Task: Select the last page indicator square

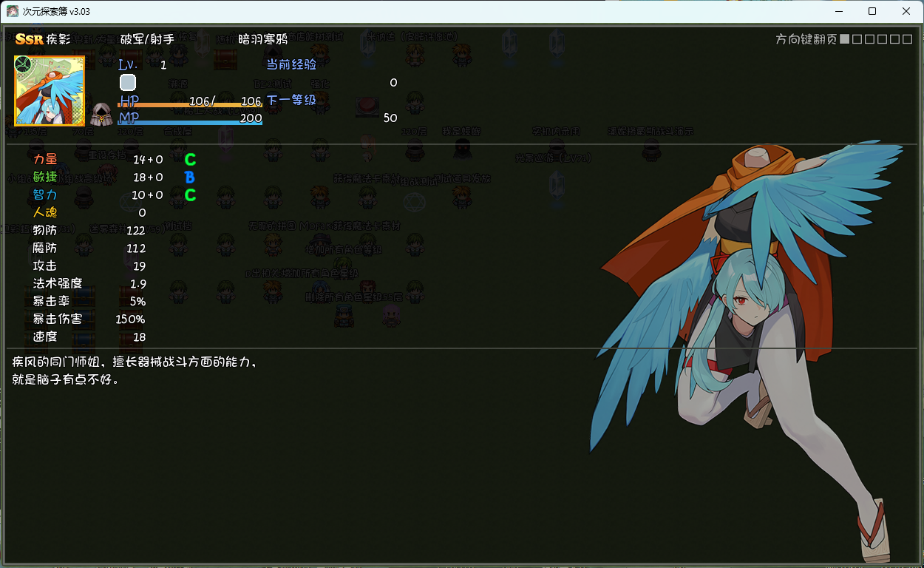Action: (908, 39)
